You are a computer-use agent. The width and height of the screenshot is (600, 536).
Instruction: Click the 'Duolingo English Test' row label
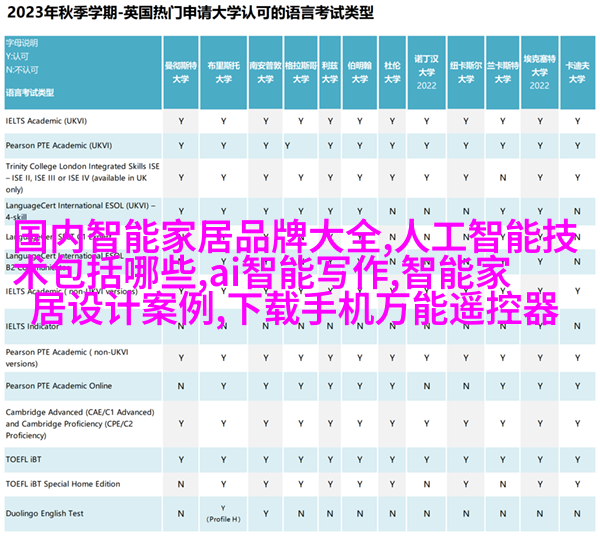point(44,514)
